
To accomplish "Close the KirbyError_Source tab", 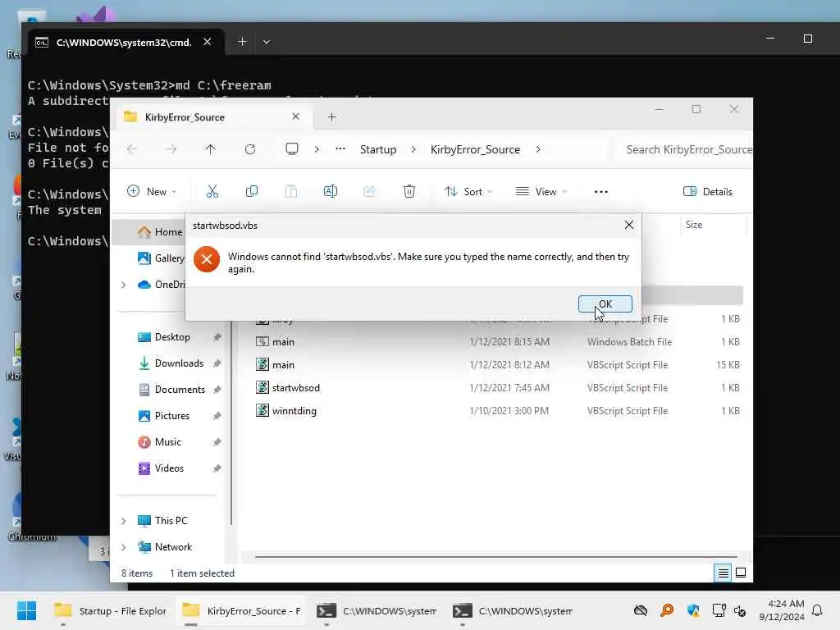I will pyautogui.click(x=295, y=116).
